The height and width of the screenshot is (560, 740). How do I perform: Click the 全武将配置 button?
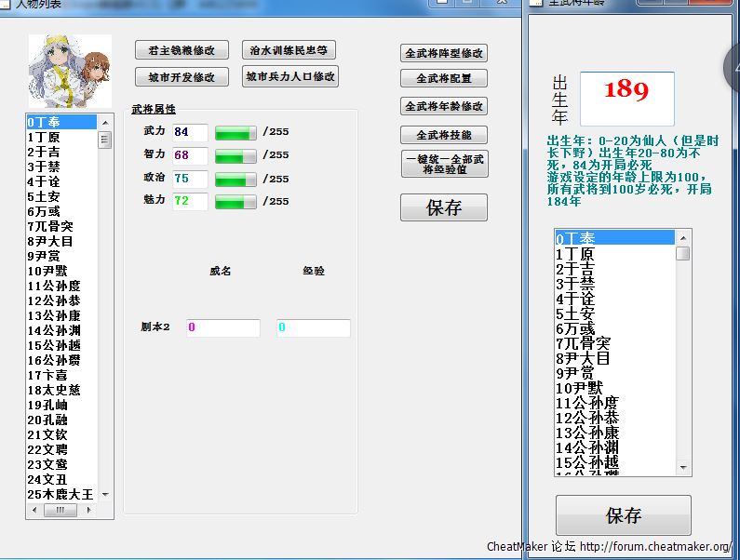(x=444, y=79)
